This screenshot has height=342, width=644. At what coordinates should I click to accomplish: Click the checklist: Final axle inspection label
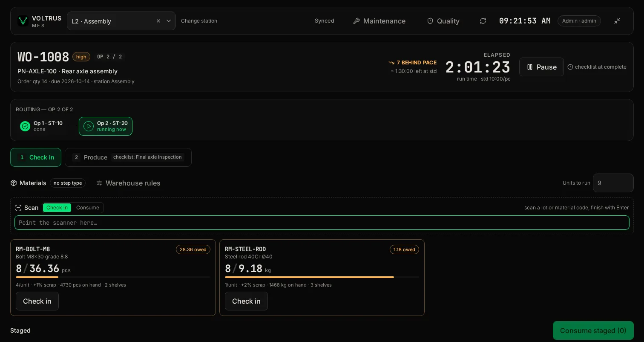point(147,157)
